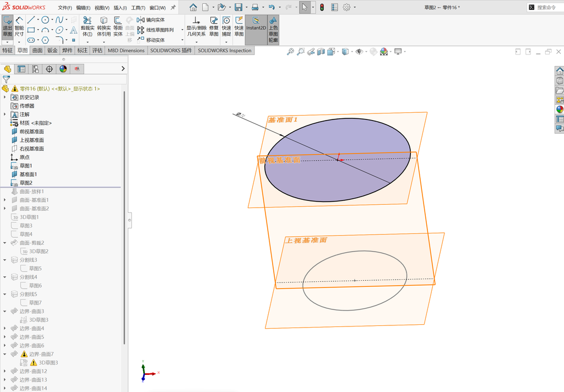The width and height of the screenshot is (564, 392).
Task: Click Repair Sketch (修复草图) tool
Action: [x=214, y=26]
